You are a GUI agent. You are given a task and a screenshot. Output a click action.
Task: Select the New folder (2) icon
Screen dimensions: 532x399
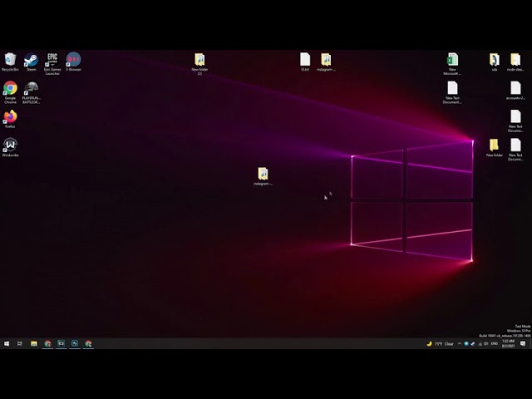(x=199, y=64)
